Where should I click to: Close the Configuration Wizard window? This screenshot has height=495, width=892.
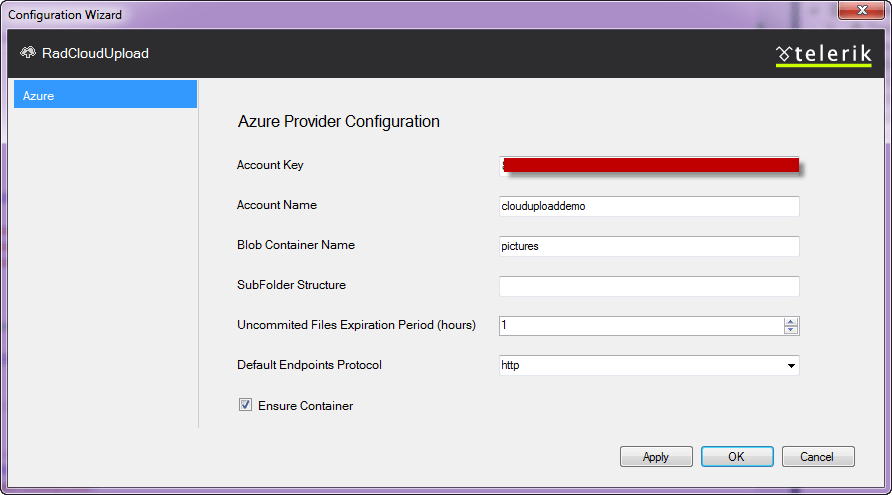pyautogui.click(x=862, y=10)
